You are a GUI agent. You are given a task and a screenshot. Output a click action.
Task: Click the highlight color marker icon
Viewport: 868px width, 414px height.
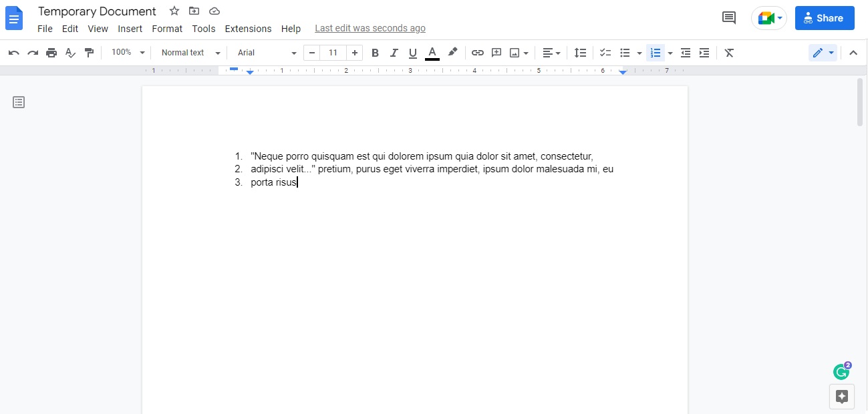click(452, 53)
